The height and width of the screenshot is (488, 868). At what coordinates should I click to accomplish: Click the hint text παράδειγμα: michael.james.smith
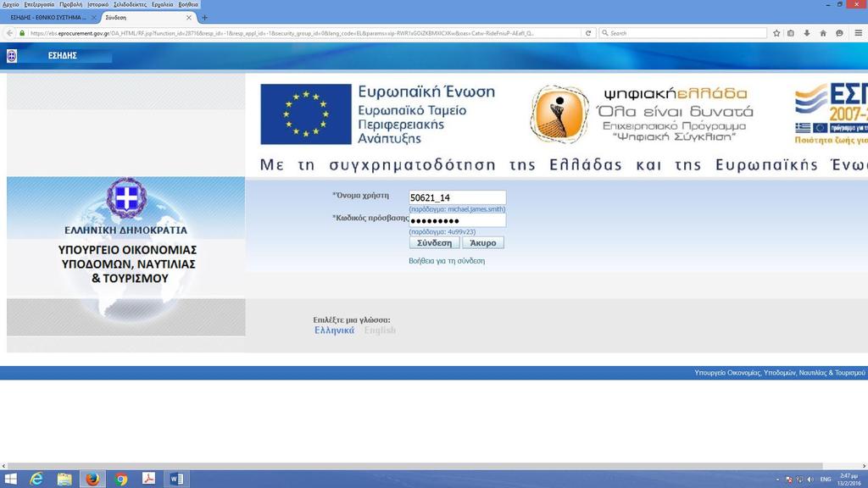[457, 209]
